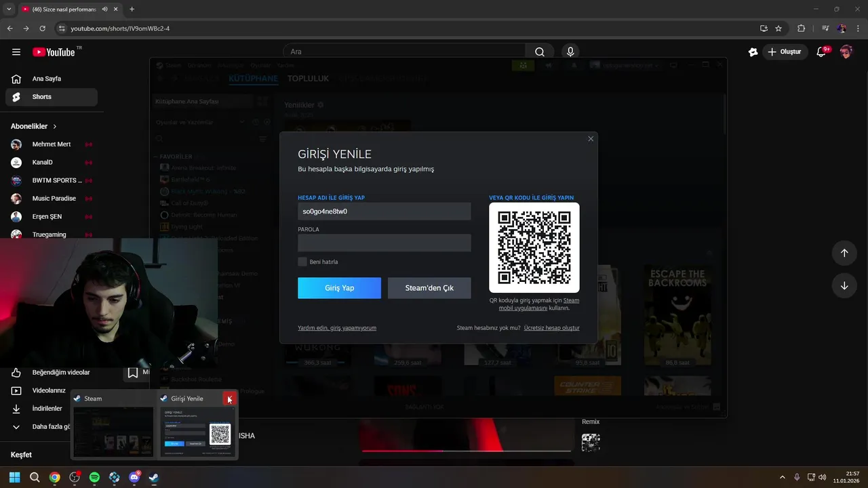Image resolution: width=868 pixels, height=488 pixels.
Task: Select the Steam taskbar preview thumbnail
Action: [113, 424]
